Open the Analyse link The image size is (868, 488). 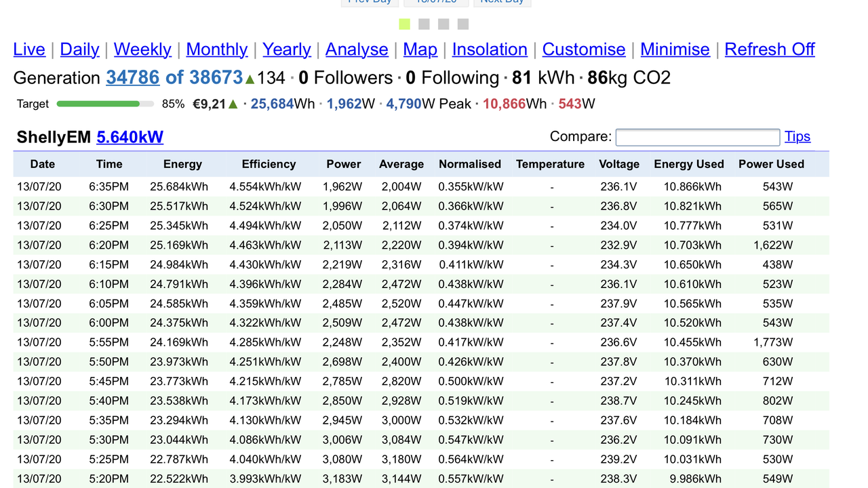click(357, 49)
